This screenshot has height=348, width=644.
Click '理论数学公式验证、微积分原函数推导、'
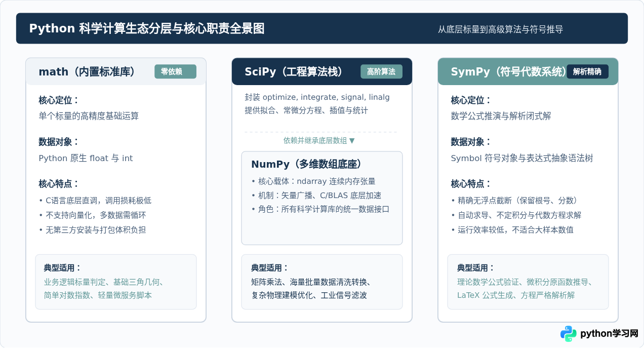(525, 282)
